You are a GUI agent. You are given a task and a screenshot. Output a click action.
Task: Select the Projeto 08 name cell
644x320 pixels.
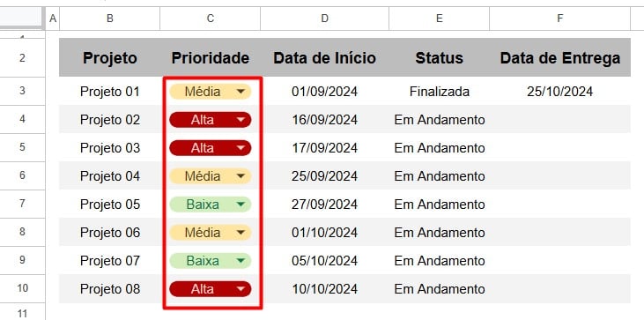109,289
